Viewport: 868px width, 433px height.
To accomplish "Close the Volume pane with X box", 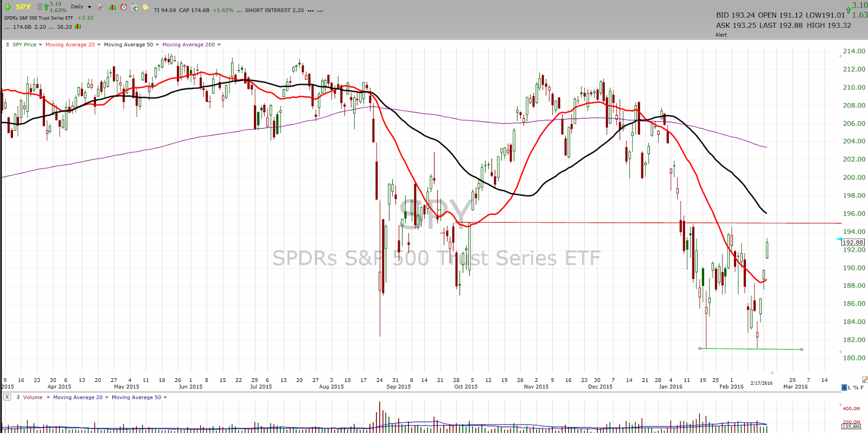I will click(7, 397).
